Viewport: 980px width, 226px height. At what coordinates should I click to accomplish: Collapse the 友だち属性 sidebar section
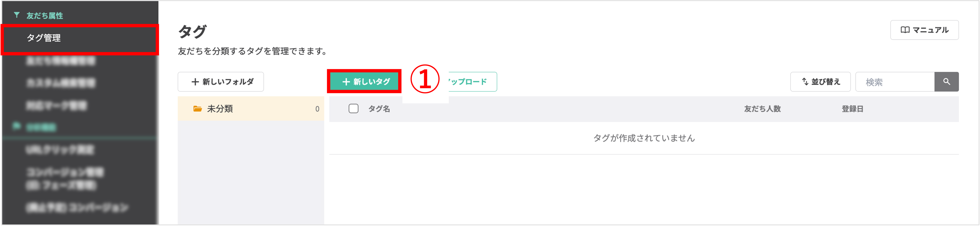(44, 16)
